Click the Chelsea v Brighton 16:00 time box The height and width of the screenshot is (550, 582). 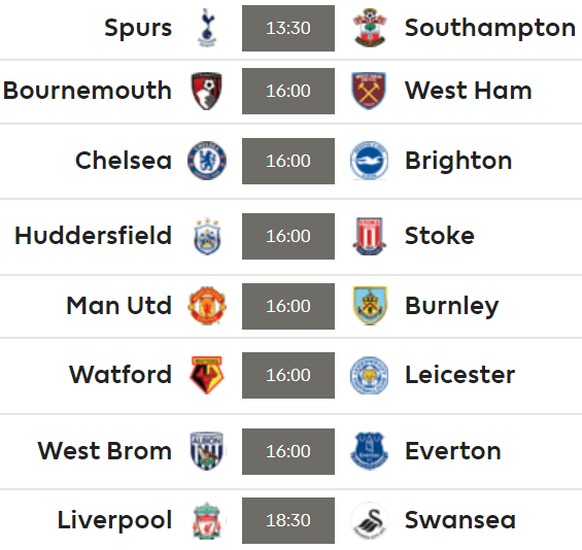tap(288, 161)
